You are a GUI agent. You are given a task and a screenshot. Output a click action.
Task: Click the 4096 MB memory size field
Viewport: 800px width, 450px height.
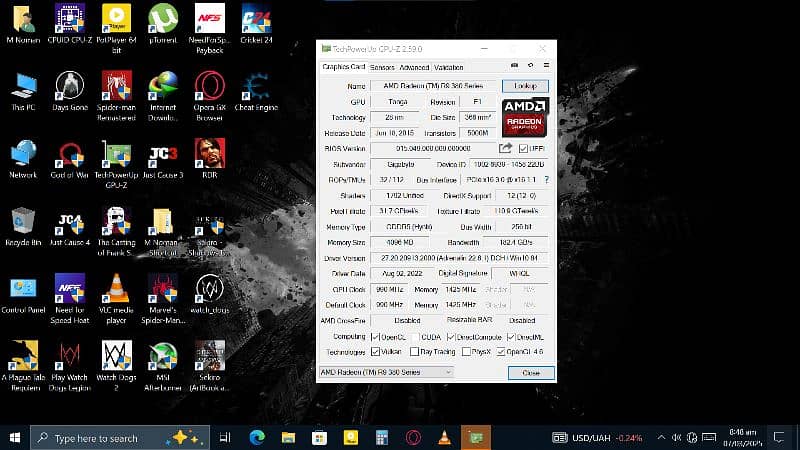[x=399, y=242]
